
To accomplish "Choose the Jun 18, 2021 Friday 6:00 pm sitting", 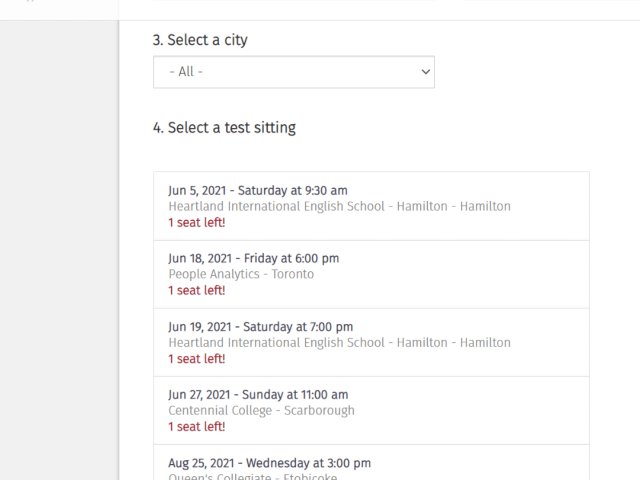I will 253,258.
